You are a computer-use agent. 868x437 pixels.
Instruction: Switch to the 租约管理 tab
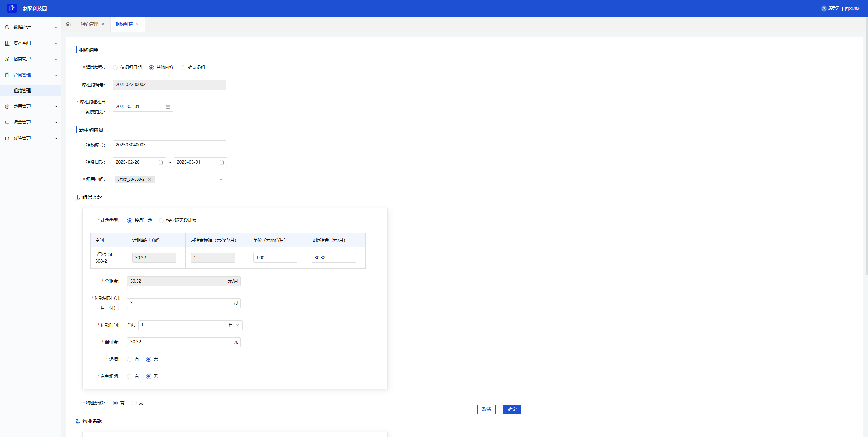(89, 24)
